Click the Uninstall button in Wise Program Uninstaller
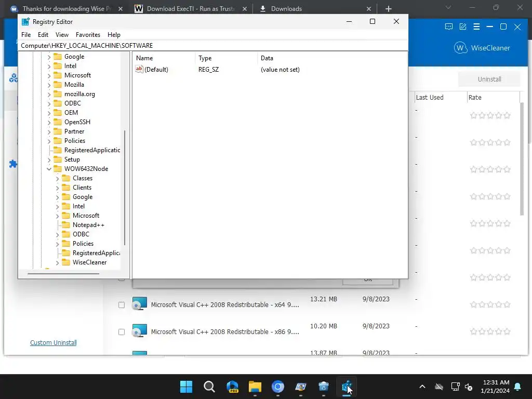 click(x=489, y=79)
